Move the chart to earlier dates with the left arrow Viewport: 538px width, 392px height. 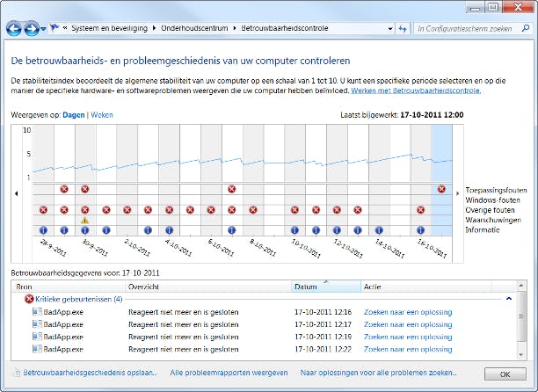(16, 193)
